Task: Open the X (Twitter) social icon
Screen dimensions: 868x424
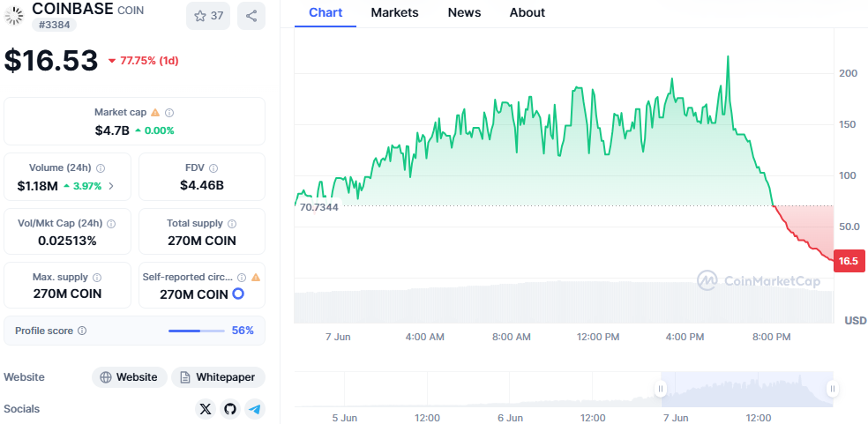Action: pyautogui.click(x=206, y=409)
